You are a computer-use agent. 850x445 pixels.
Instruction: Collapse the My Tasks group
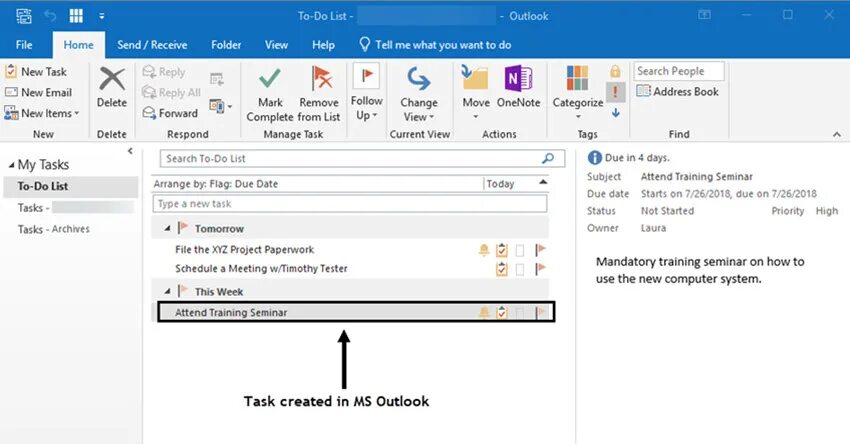point(11,165)
